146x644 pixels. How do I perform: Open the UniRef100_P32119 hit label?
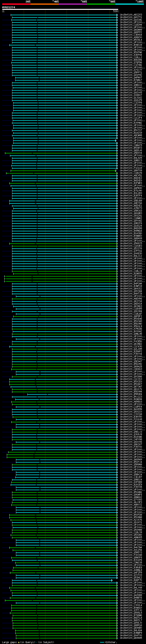click(x=131, y=168)
